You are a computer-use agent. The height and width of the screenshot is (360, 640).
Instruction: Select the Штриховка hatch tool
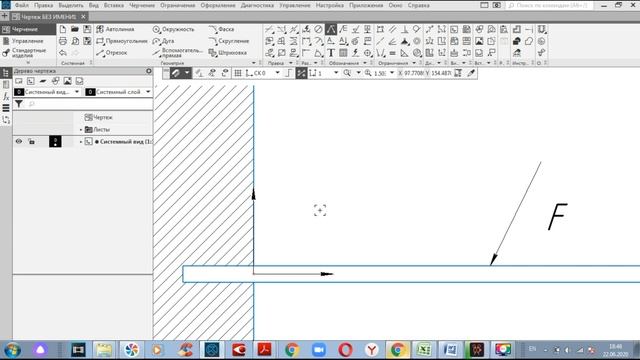tap(227, 53)
